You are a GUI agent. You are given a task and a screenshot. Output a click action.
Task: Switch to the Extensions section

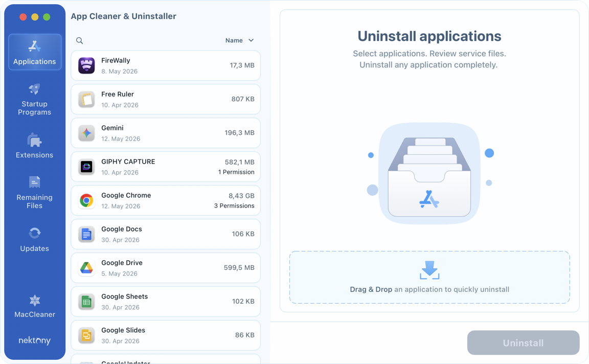coord(35,146)
